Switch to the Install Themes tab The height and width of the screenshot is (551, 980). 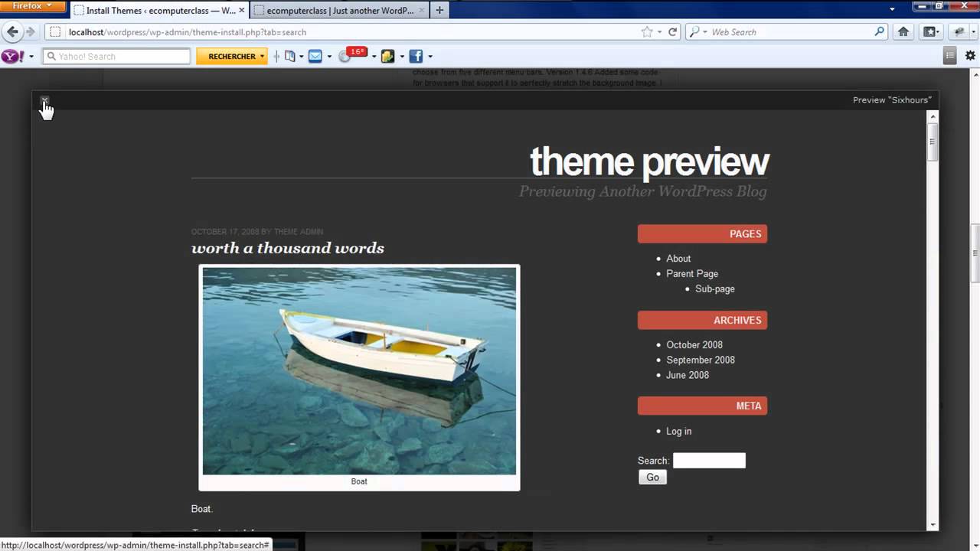[159, 11]
